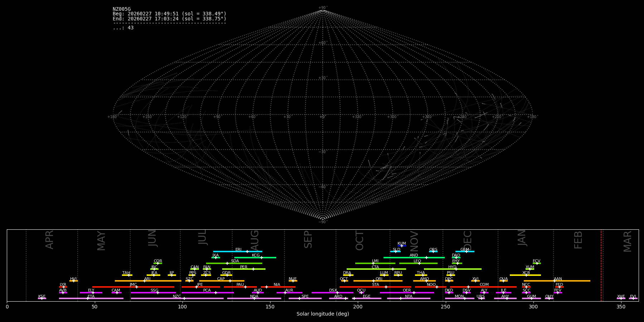
Task: Select the pink ETA shower bar
Action: tap(91, 298)
